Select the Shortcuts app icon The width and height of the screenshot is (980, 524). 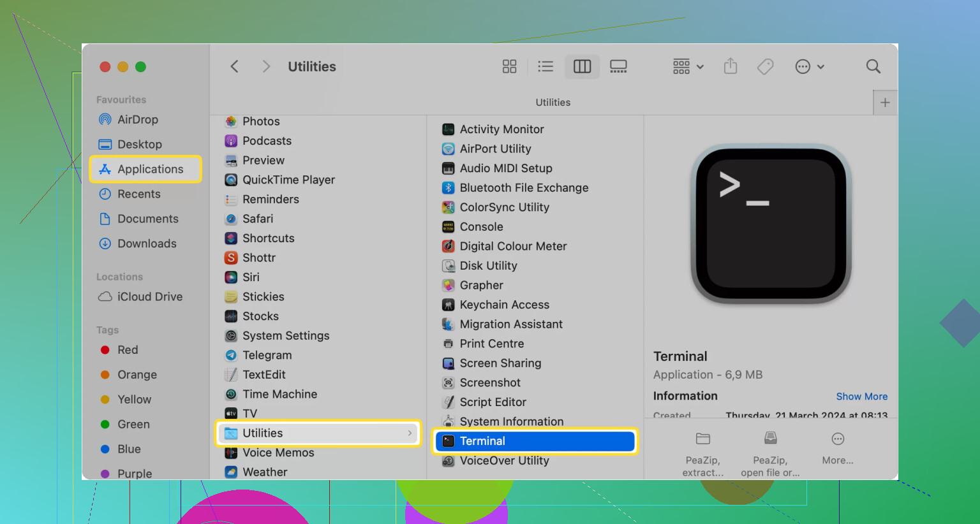coord(231,238)
